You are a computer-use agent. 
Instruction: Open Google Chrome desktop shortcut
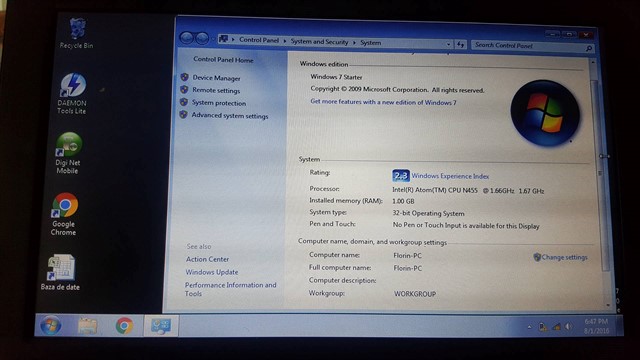coord(64,214)
